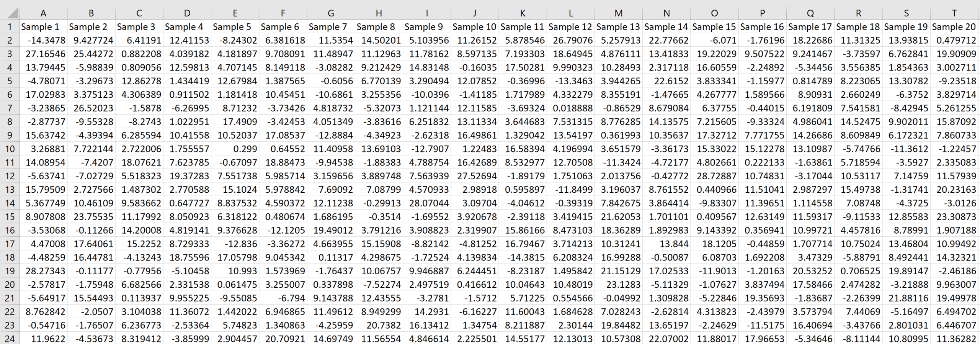Select cell containing 0.018888

pos(571,108)
